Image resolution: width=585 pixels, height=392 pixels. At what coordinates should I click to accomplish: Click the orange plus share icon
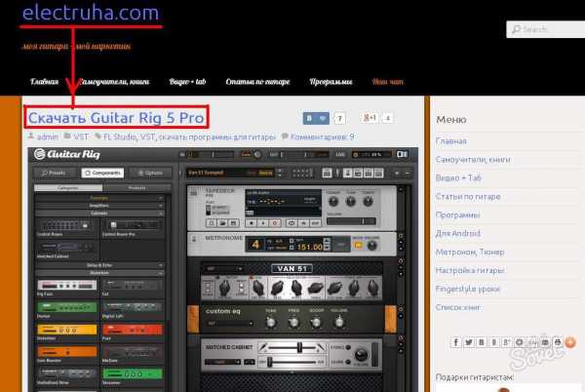click(x=570, y=342)
